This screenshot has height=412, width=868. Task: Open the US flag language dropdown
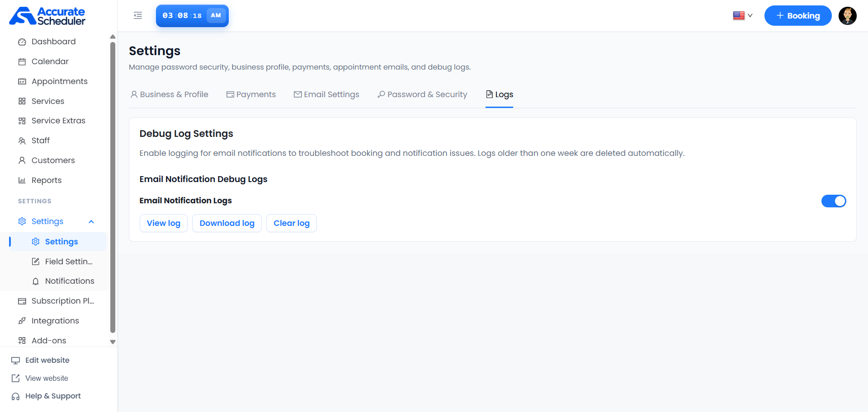tap(742, 16)
